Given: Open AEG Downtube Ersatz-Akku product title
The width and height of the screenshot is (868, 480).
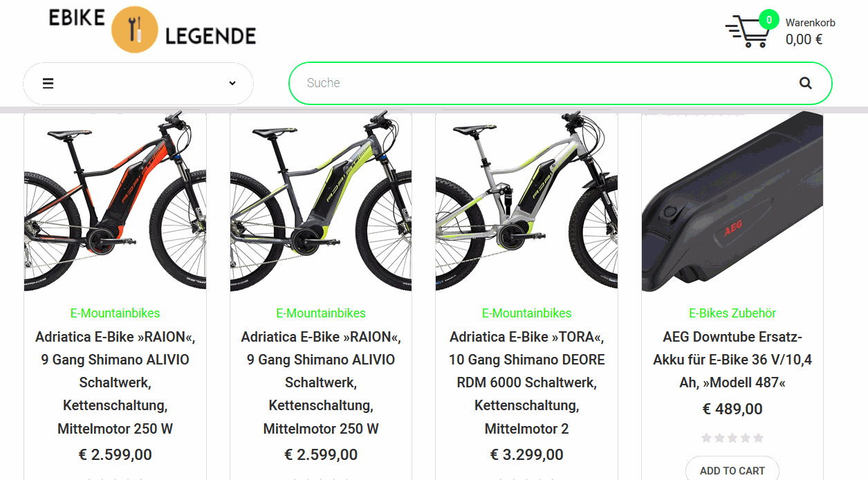Looking at the screenshot, I should click(732, 360).
